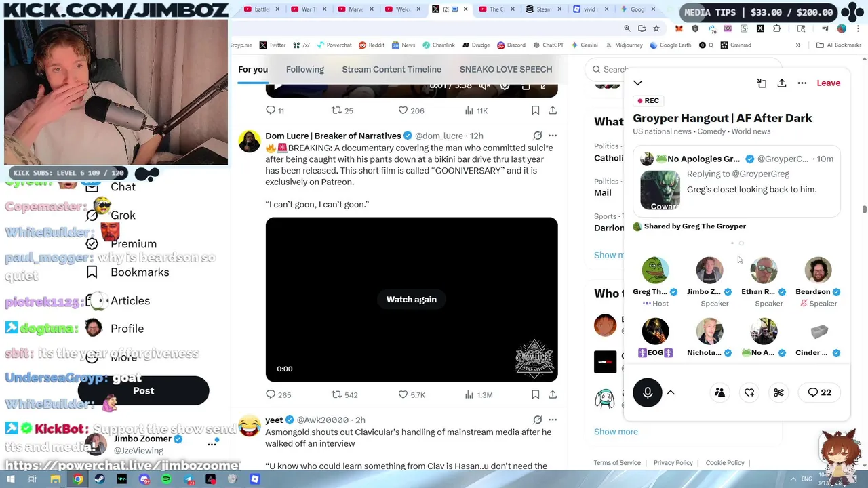Open Telegram from the Windows taskbar
This screenshot has width=868, height=488.
pyautogui.click(x=189, y=479)
